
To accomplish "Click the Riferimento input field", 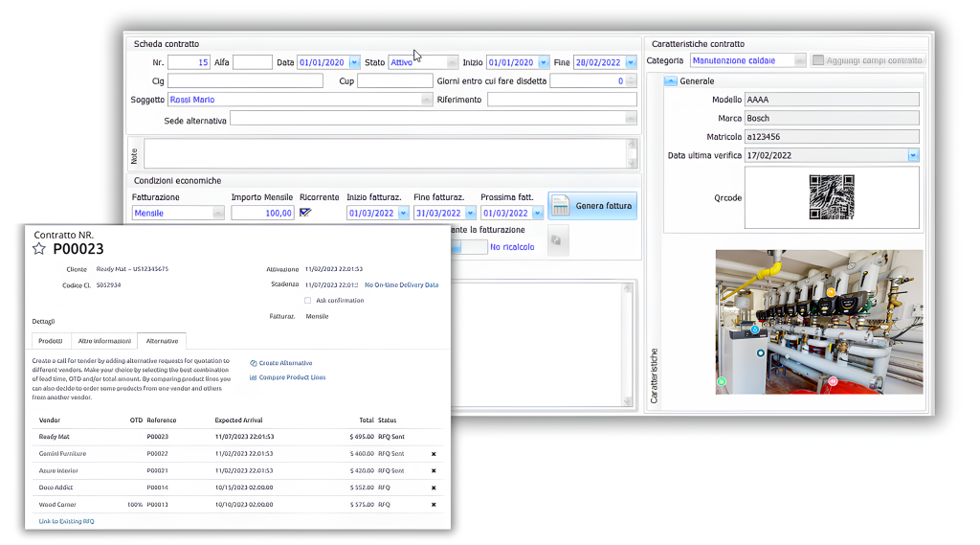I will pyautogui.click(x=562, y=100).
